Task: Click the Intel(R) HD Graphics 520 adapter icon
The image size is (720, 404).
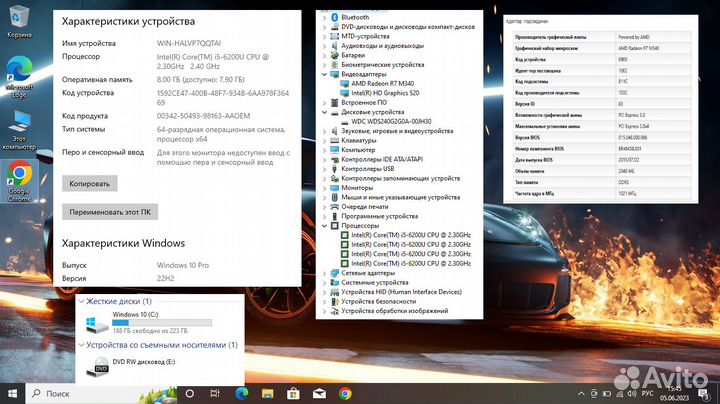Action: [x=345, y=93]
